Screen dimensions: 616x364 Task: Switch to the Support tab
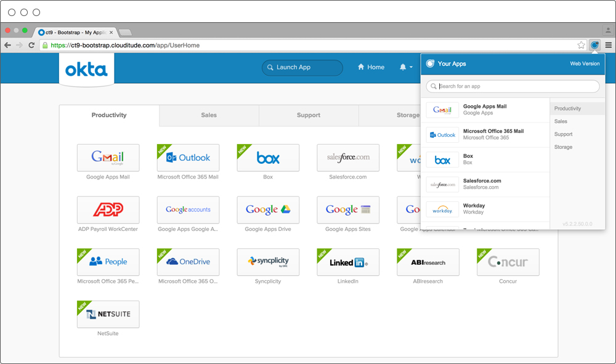click(x=309, y=115)
